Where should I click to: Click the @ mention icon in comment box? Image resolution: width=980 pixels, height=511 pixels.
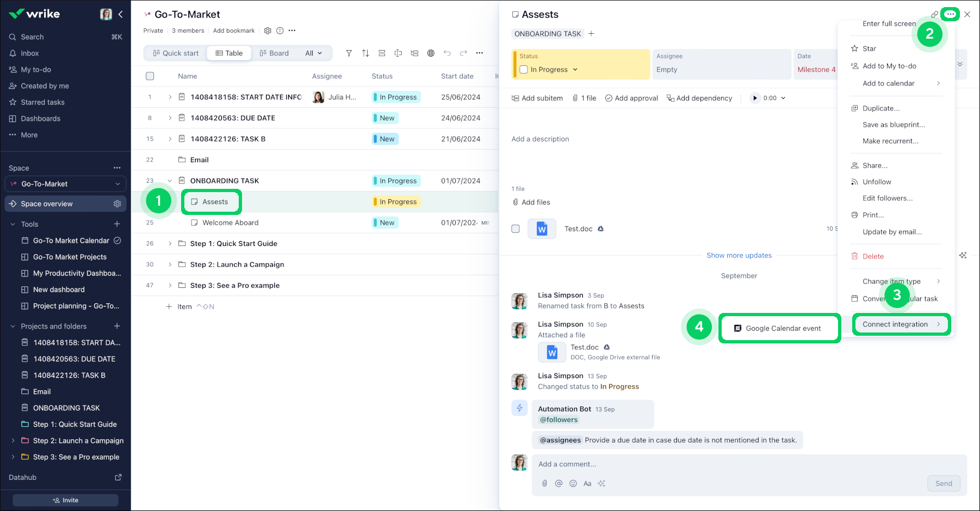559,483
